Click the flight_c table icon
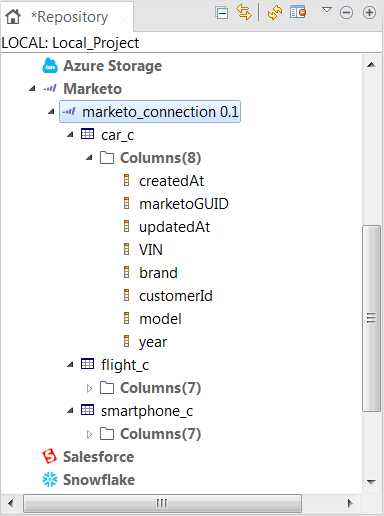This screenshot has width=384, height=516. (88, 364)
